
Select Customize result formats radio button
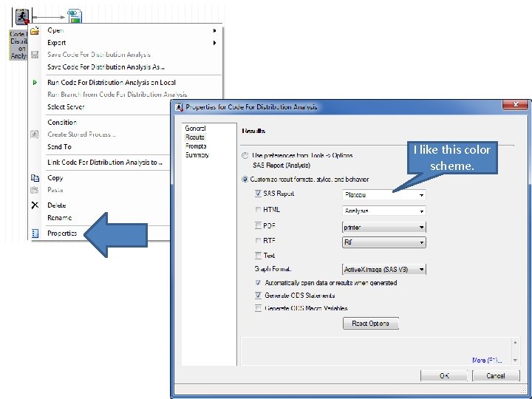pyautogui.click(x=245, y=180)
